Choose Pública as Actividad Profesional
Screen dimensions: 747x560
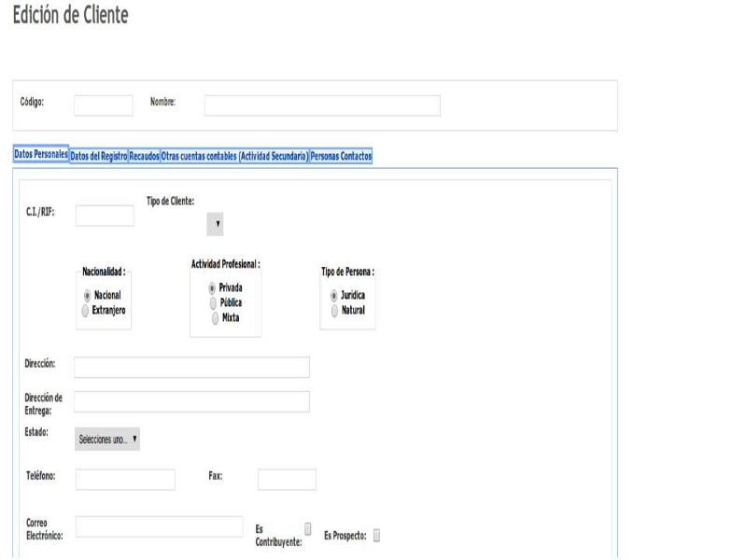coord(213,303)
